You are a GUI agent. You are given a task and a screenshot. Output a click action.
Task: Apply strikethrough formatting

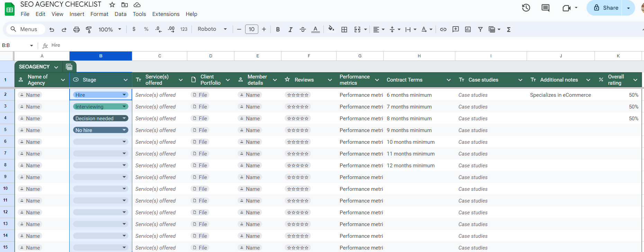303,29
